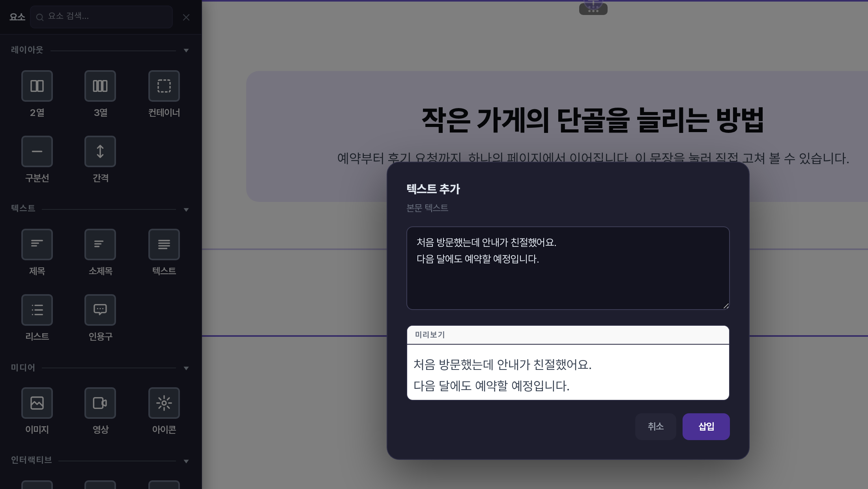
Task: Close the 요소 elements panel
Action: 186,17
